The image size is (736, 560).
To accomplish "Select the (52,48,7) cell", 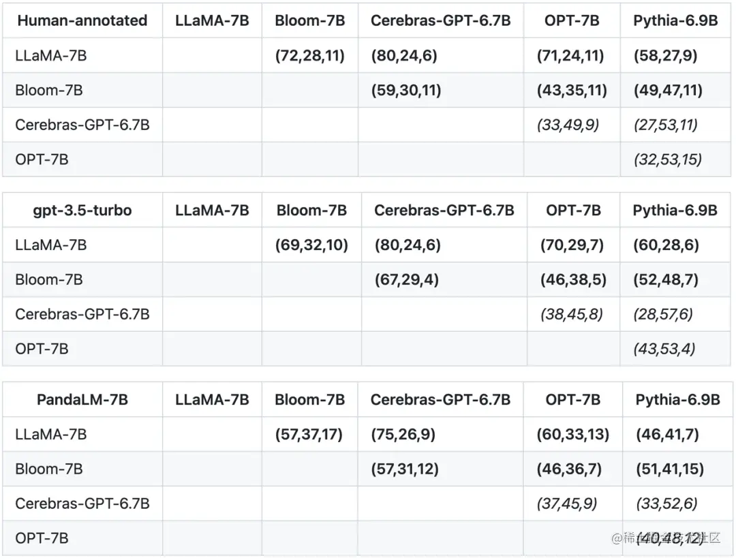I will 666,279.
